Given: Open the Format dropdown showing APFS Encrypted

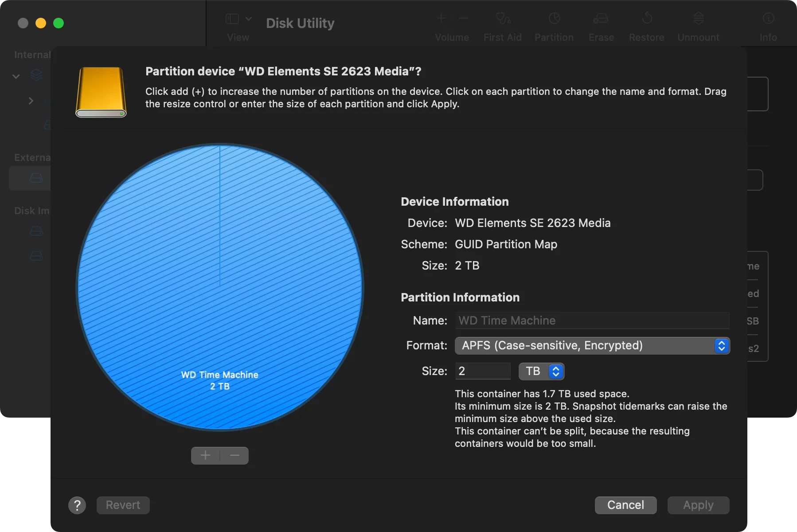Looking at the screenshot, I should click(x=592, y=346).
